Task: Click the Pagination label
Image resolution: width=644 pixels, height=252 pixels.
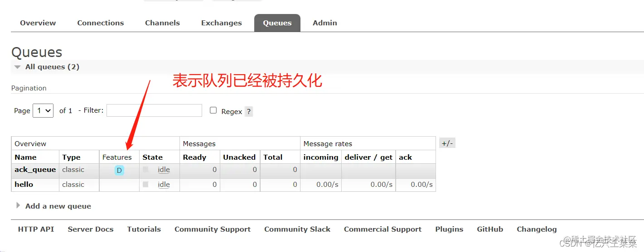Action: [x=29, y=88]
